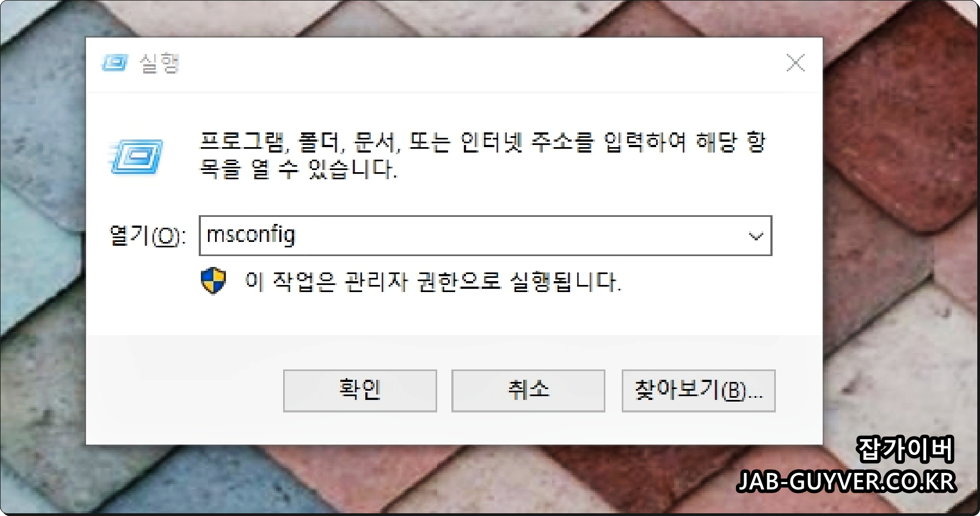Click the 열기(O): label

(x=148, y=236)
